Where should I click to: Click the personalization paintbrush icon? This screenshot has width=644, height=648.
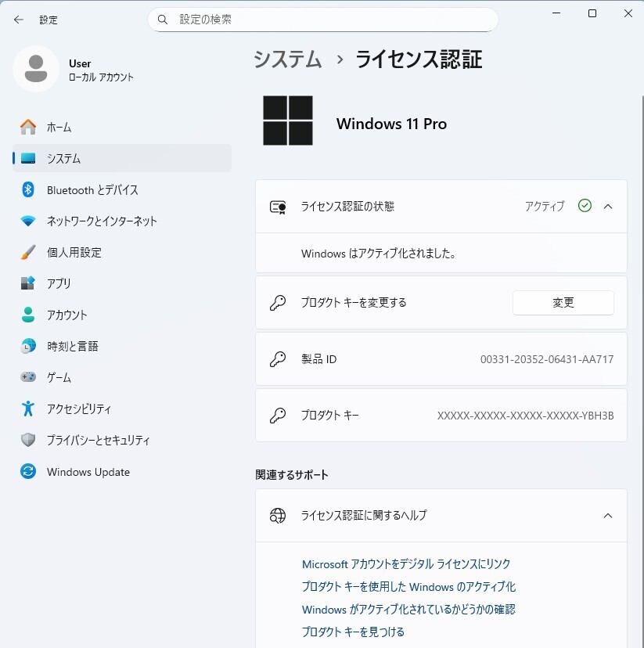[x=28, y=252]
